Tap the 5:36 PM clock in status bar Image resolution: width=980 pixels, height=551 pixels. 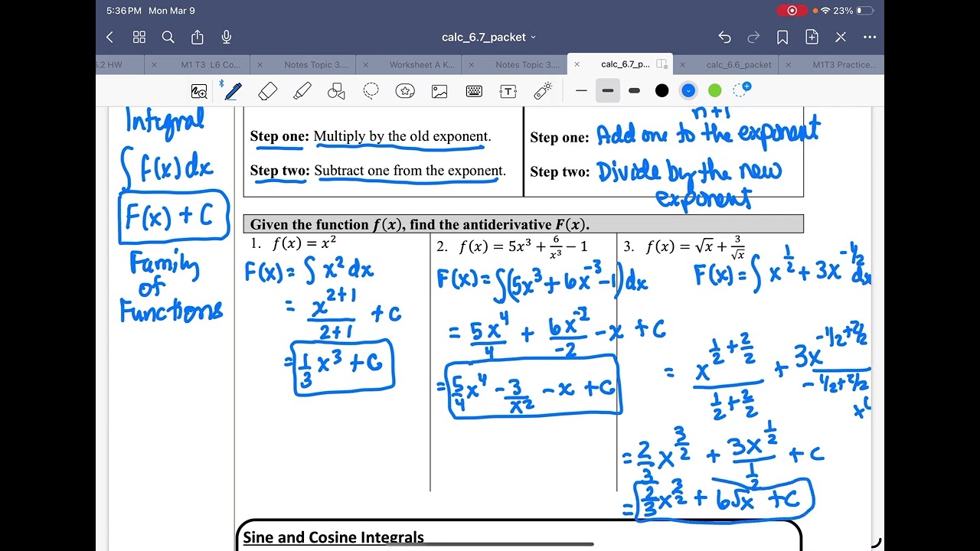(124, 11)
